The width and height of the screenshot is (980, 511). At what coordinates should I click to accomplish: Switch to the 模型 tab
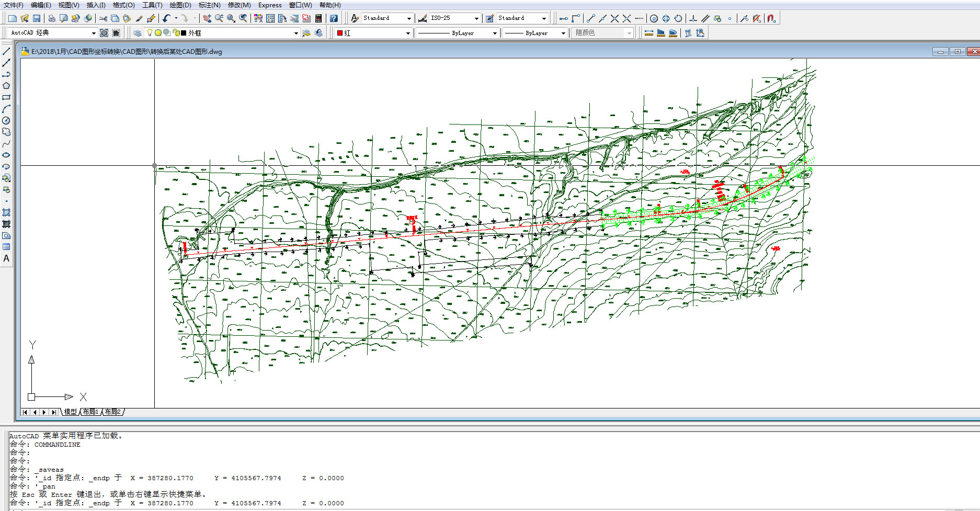[x=70, y=412]
